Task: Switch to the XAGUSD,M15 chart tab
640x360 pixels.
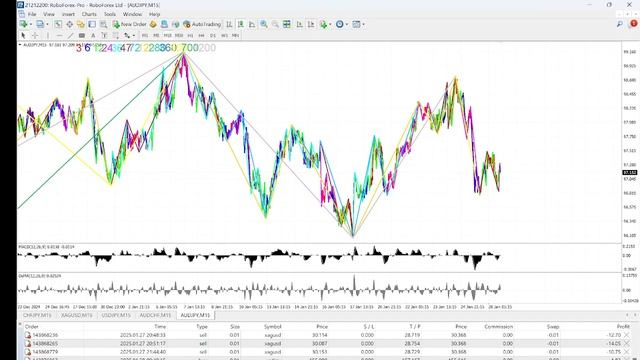Action: coord(76,315)
